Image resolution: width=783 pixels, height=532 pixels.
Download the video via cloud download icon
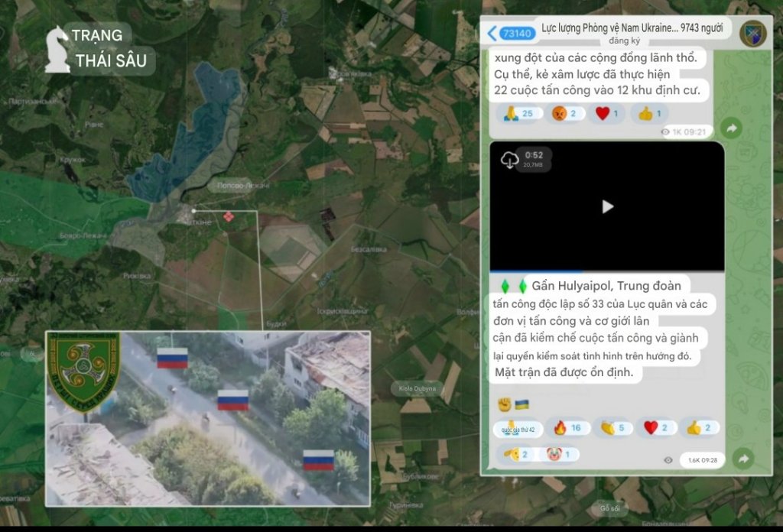tap(509, 159)
